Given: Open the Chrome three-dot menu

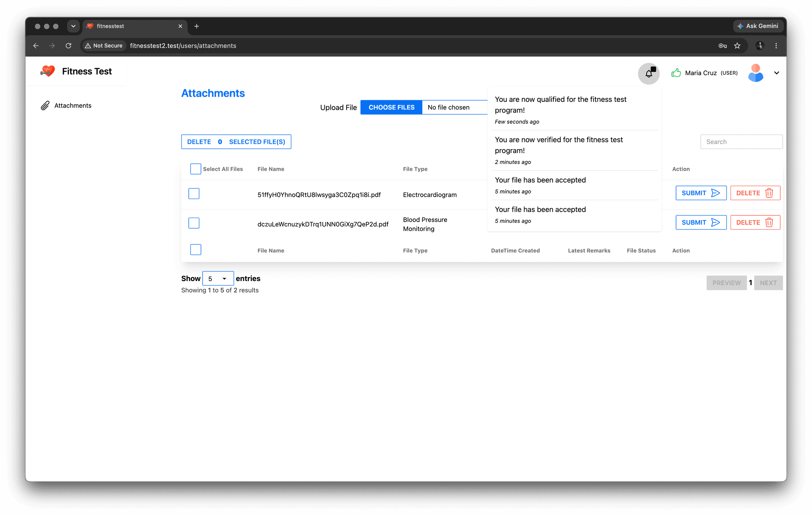Looking at the screenshot, I should point(776,46).
